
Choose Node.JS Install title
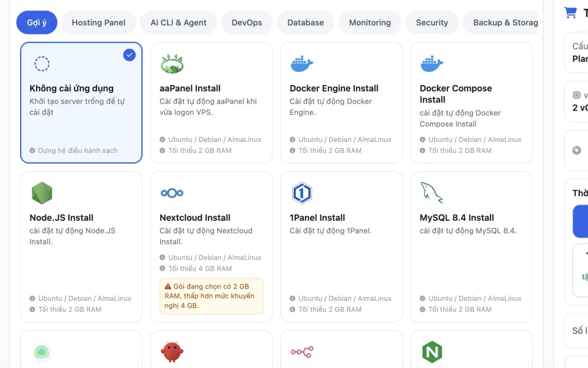(61, 218)
